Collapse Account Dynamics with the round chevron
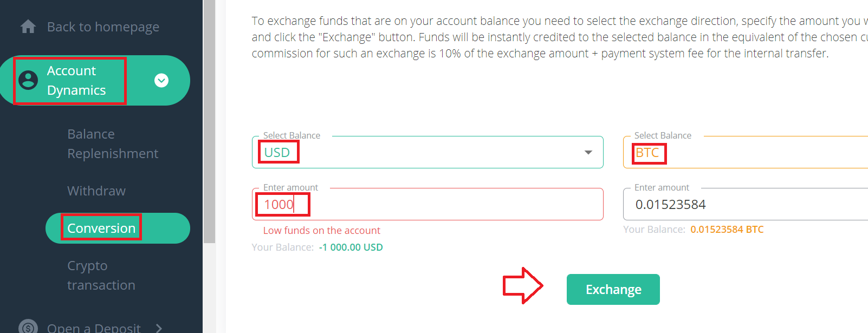 [161, 80]
